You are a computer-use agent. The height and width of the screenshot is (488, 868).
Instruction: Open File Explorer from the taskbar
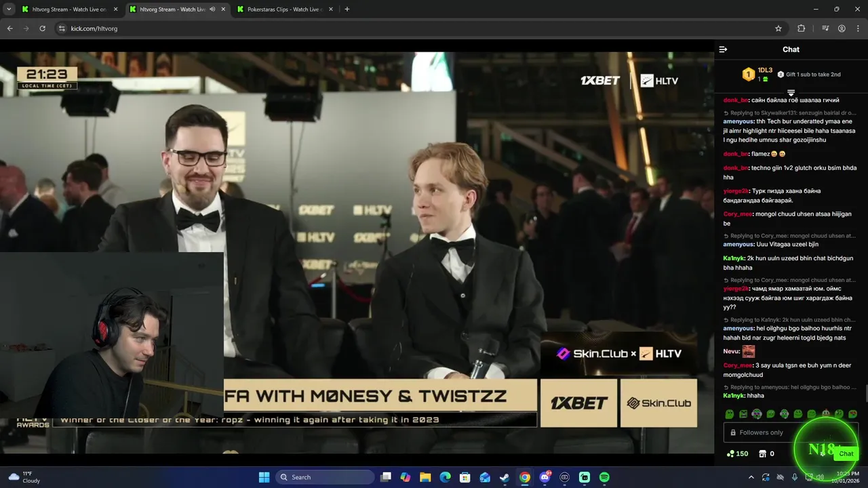[x=425, y=477]
